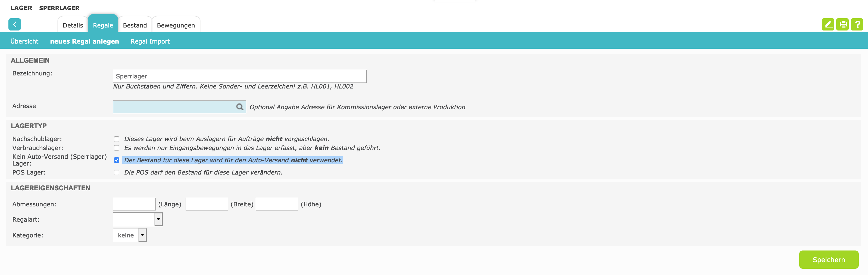This screenshot has width=868, height=275.
Task: Open the Bestand tab
Action: point(135,25)
